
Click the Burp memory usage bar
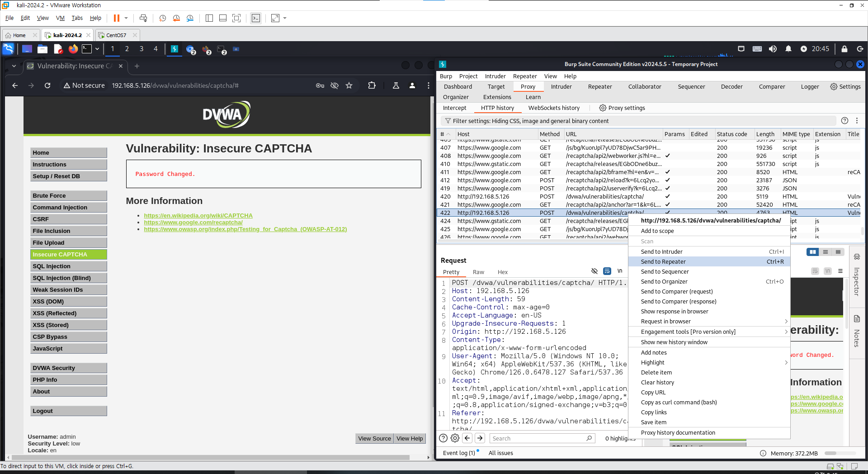click(x=840, y=453)
